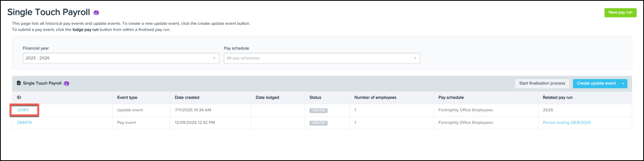
Task: Click the CREATED badge in Pay event row
Action: 318,123
